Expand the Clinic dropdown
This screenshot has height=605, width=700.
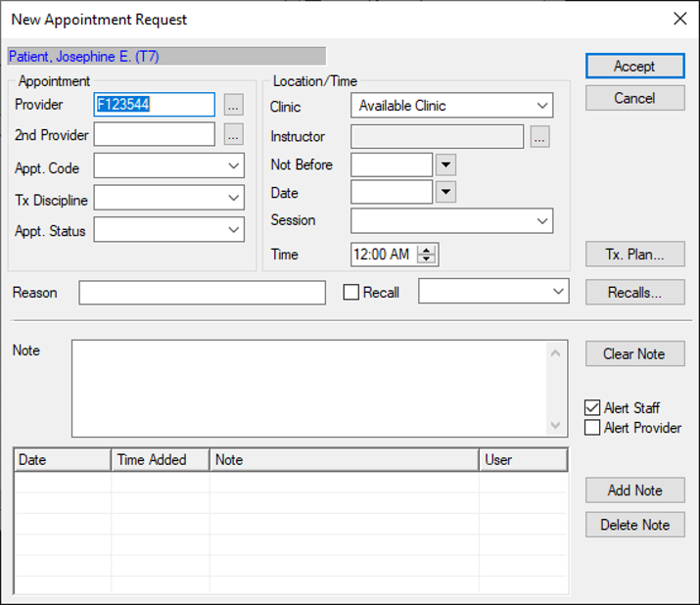pyautogui.click(x=542, y=106)
